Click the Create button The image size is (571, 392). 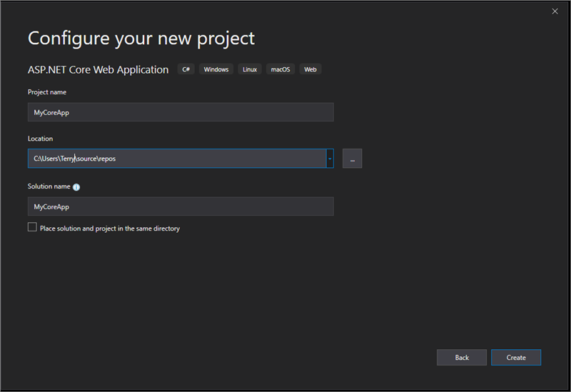(515, 357)
